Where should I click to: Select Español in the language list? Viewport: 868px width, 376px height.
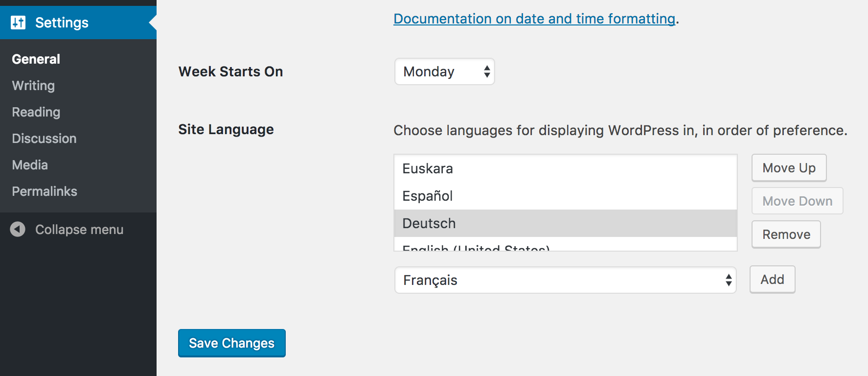428,196
